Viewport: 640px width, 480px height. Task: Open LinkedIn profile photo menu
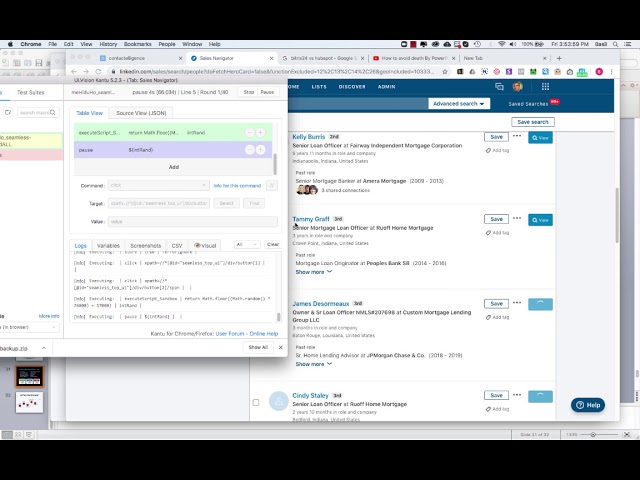[518, 87]
